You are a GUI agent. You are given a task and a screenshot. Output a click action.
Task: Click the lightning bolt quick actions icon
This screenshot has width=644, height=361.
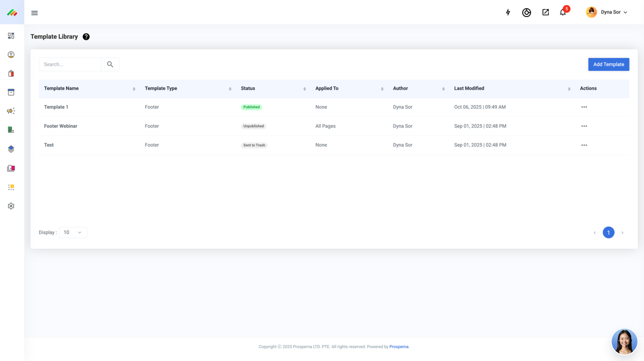(508, 12)
